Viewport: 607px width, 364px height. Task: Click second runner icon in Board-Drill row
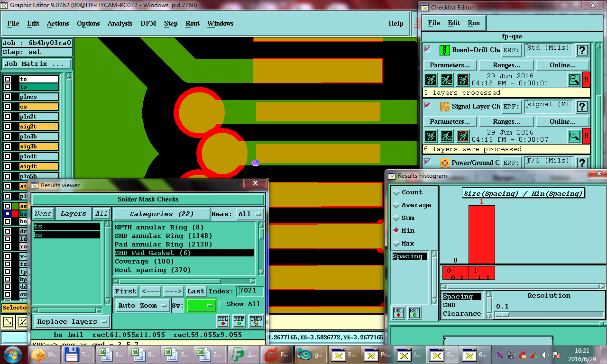coord(447,80)
